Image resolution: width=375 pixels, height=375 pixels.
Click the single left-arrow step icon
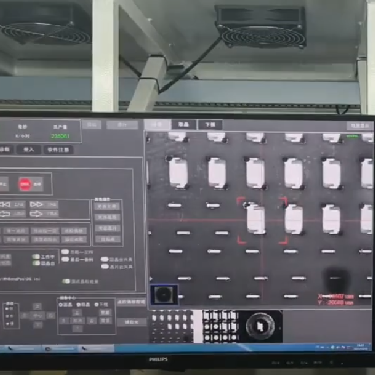click(5, 214)
